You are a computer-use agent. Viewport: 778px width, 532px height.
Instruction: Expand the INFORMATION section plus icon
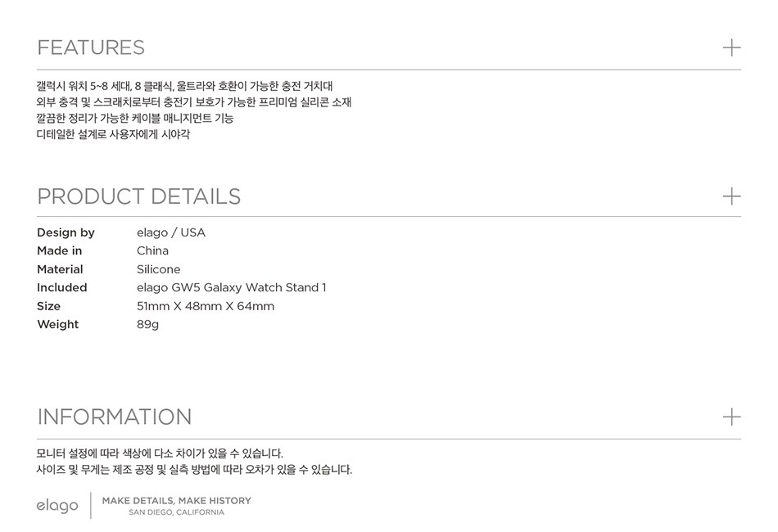coord(731,417)
